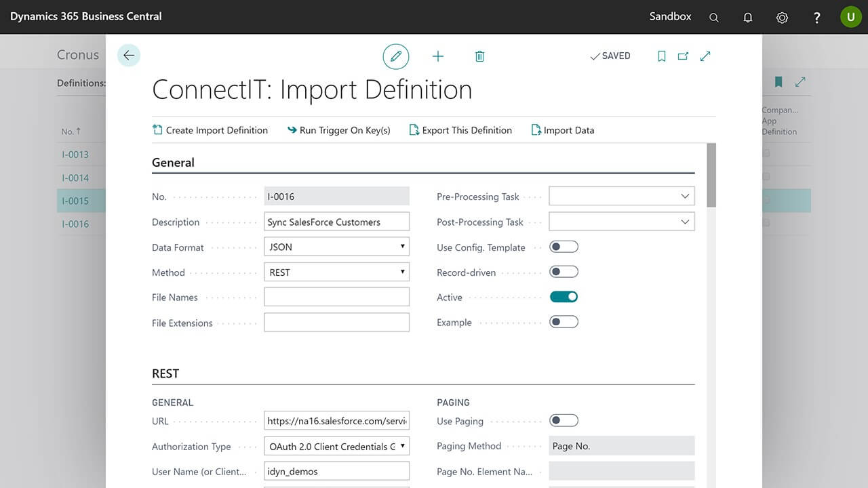Enable the Use Paging switch
The height and width of the screenshot is (488, 868).
pos(564,421)
